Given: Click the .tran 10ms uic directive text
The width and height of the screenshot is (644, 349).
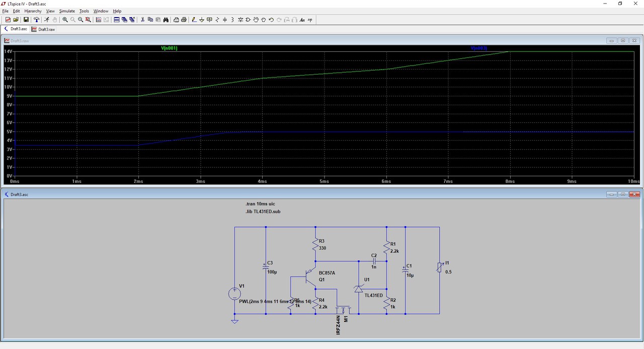Looking at the screenshot, I should click(x=260, y=204).
